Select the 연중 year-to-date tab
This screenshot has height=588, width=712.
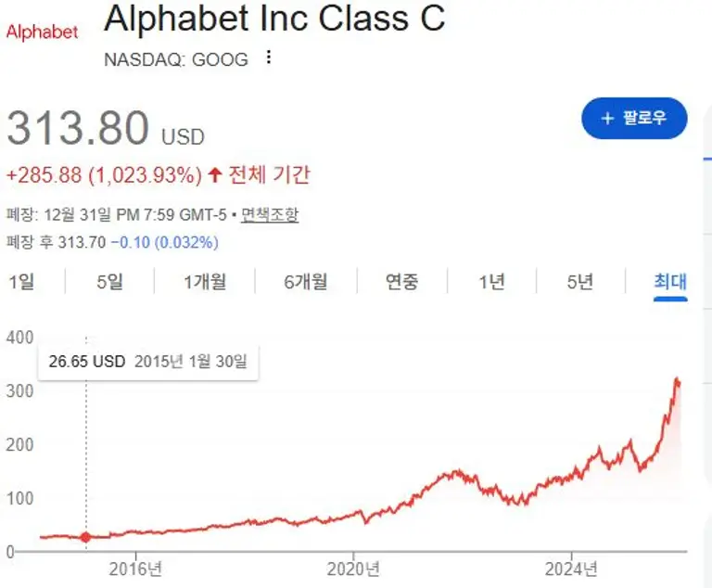coord(401,281)
